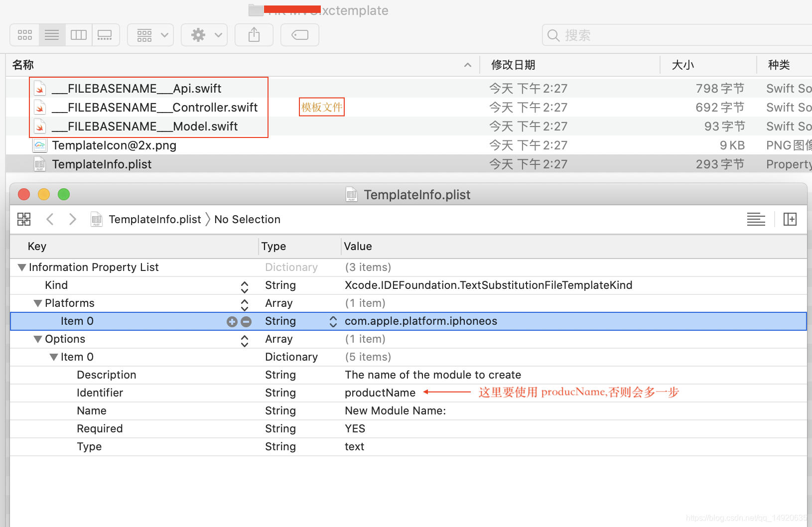The width and height of the screenshot is (812, 527).
Task: Select the __FILEBASENAME__Model.swift file
Action: click(144, 126)
